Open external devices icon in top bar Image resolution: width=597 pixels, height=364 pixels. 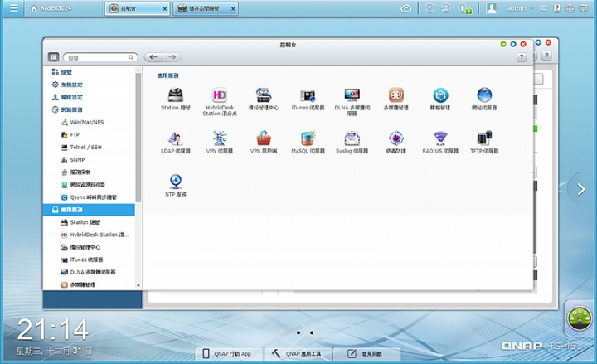(446, 8)
